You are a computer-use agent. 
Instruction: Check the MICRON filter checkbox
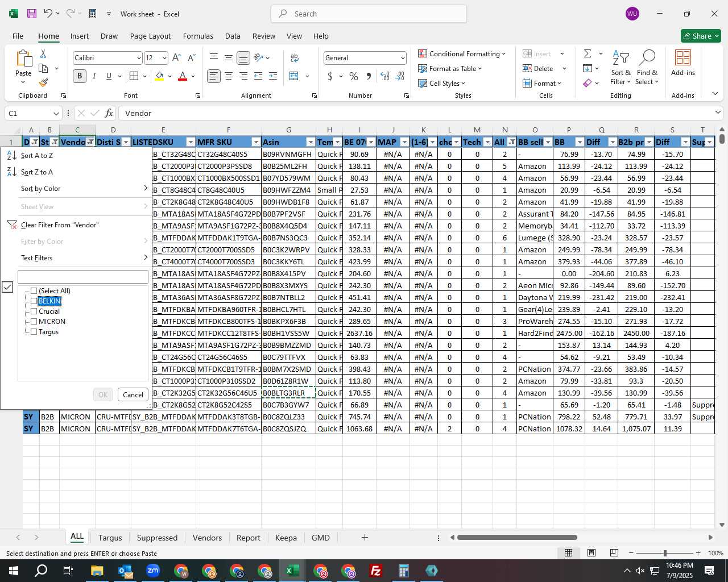click(x=34, y=322)
